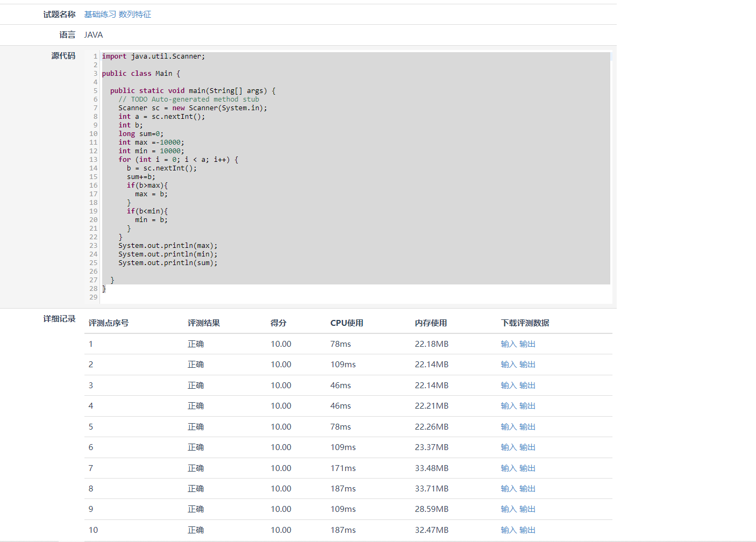The image size is (756, 542).
Task: Get 输出 data for test point 7
Action: tap(527, 468)
